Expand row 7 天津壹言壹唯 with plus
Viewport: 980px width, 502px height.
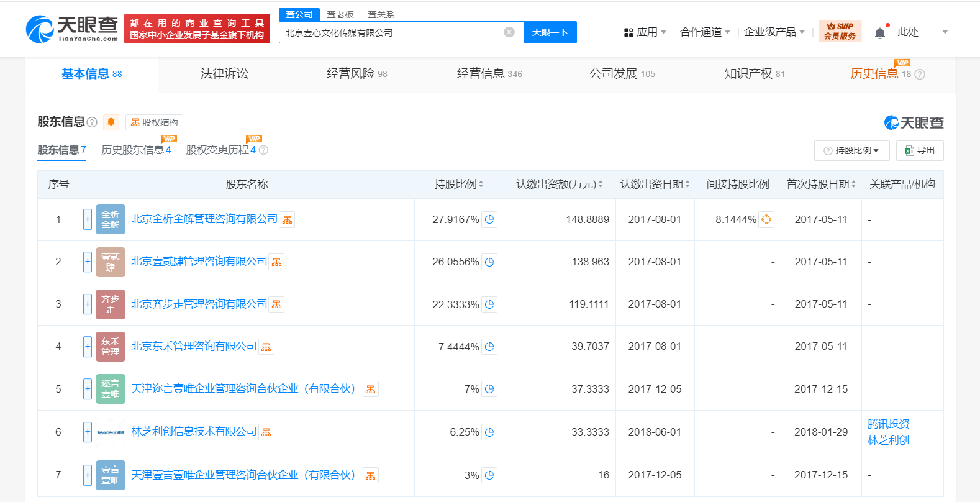[88, 475]
